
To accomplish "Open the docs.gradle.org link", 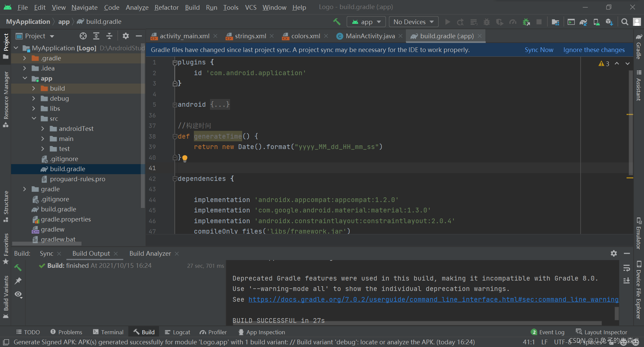I will 433,299.
